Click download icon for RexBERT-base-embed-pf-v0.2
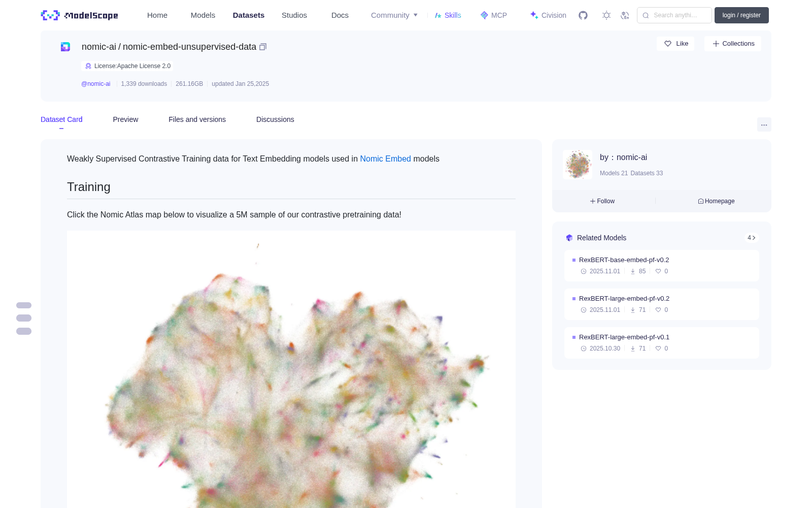 [x=633, y=271]
